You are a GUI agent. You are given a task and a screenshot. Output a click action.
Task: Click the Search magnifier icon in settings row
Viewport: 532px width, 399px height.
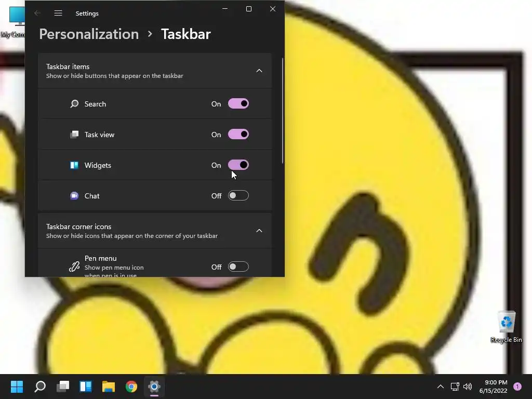(74, 104)
